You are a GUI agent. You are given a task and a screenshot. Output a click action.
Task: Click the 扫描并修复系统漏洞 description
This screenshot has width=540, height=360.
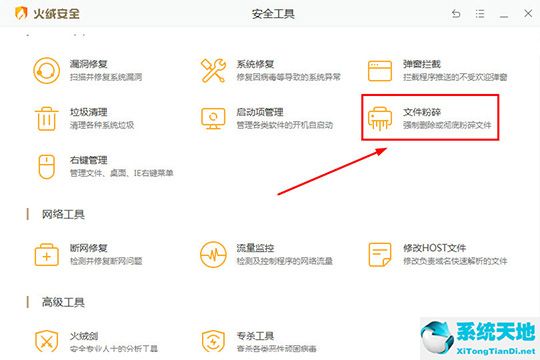click(106, 77)
